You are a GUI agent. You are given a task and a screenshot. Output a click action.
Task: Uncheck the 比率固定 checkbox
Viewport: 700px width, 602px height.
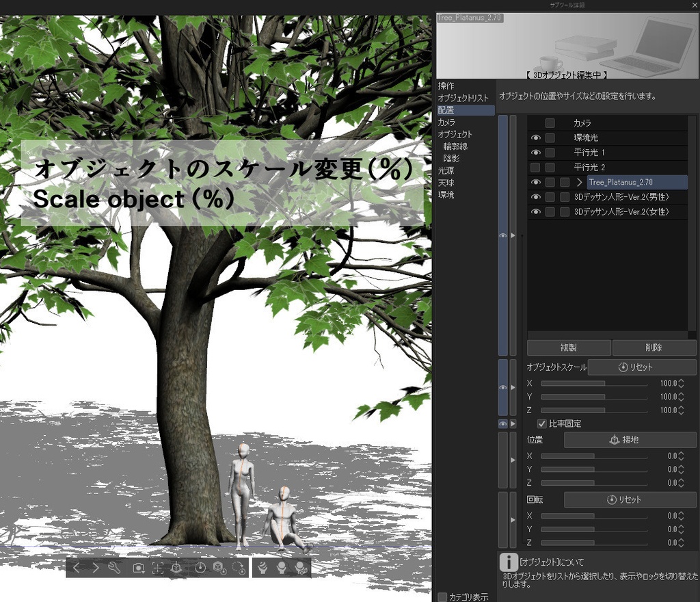tap(542, 423)
